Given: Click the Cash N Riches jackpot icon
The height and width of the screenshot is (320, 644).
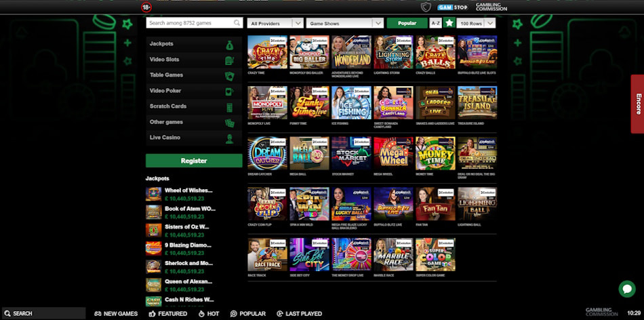Looking at the screenshot, I should (154, 302).
